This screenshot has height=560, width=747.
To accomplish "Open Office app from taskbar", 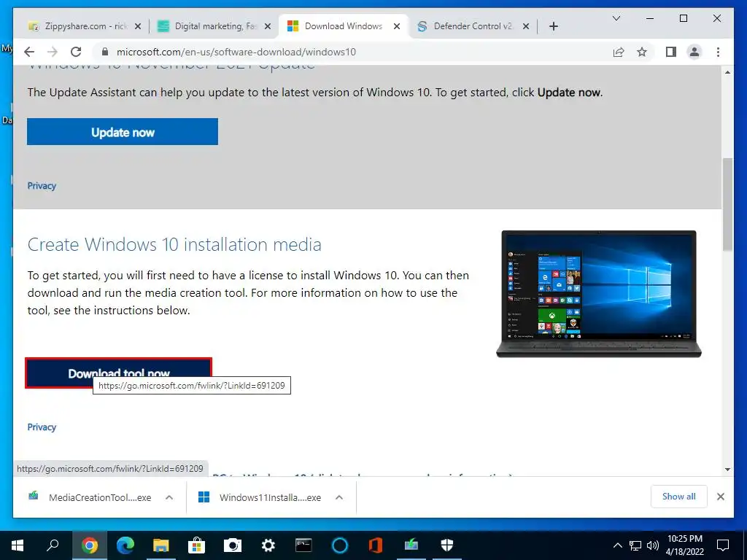I will [376, 545].
